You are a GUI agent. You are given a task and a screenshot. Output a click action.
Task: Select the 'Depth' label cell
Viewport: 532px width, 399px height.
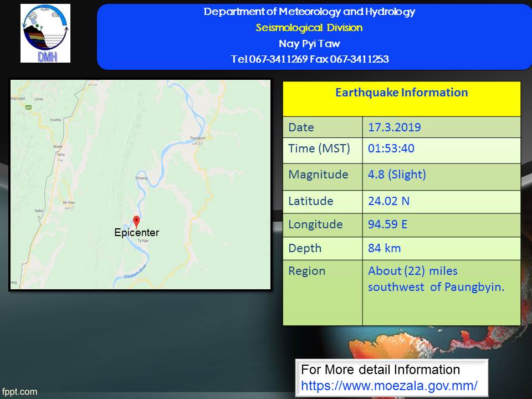tap(323, 248)
